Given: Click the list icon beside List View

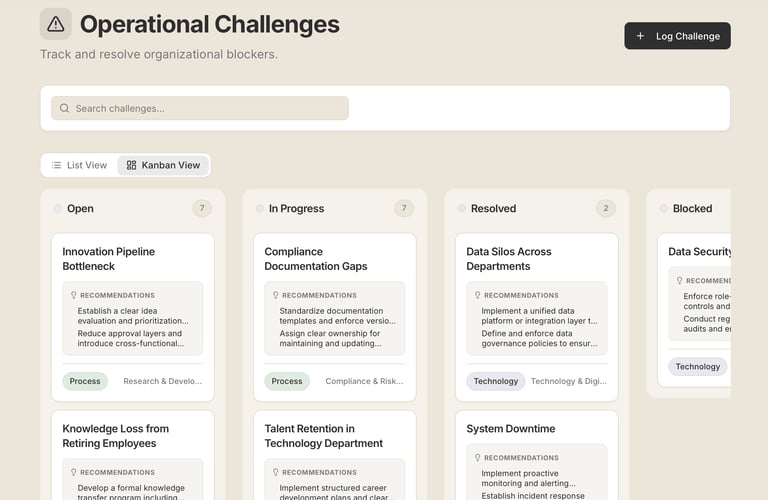Looking at the screenshot, I should pos(57,165).
